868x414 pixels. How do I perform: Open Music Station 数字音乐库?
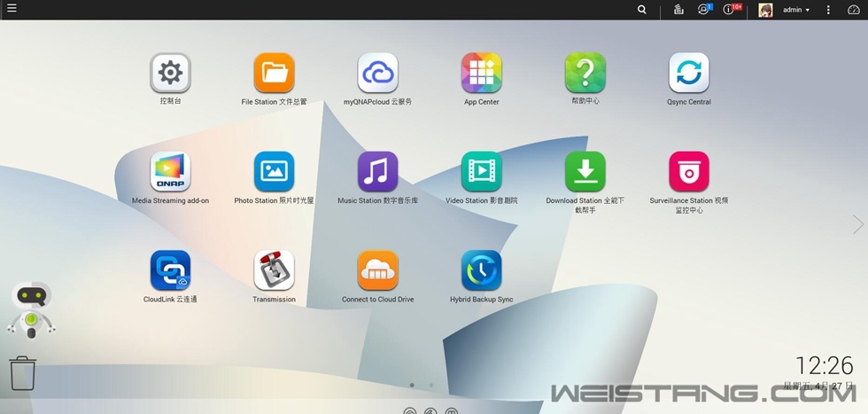click(x=377, y=171)
